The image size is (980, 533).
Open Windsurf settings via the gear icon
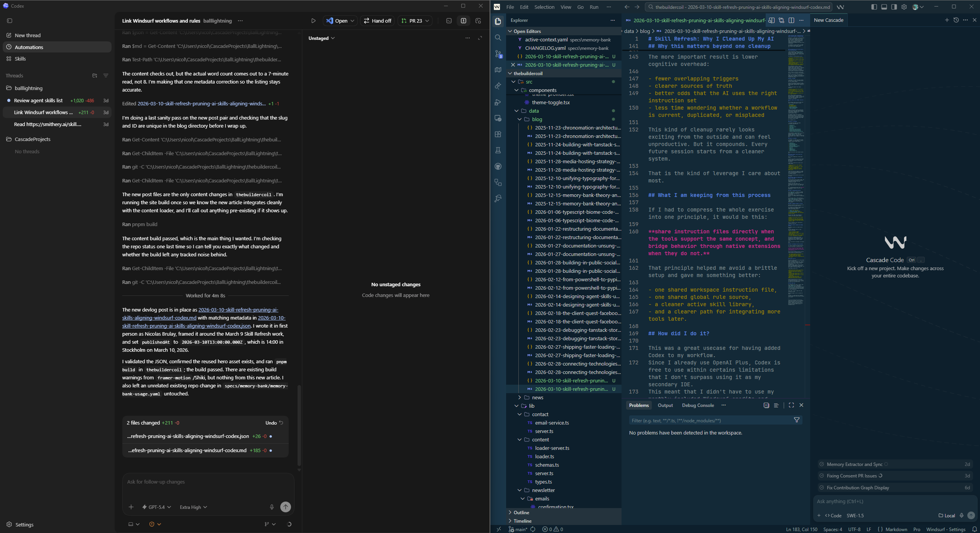(x=904, y=7)
